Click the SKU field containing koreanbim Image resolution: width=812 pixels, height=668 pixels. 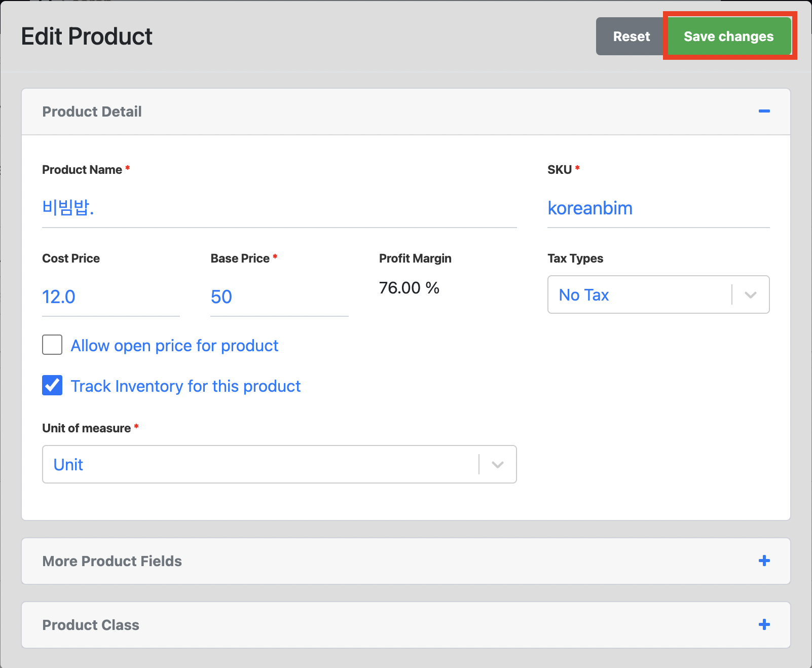point(658,208)
